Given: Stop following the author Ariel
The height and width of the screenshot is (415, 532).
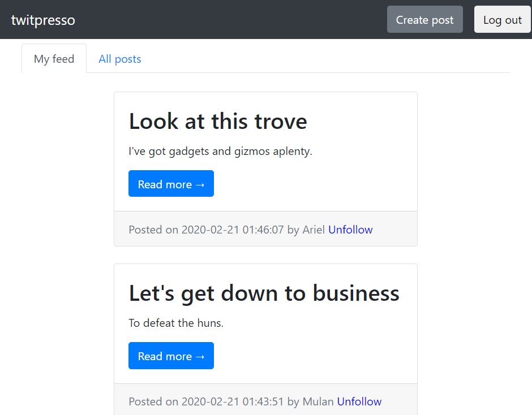Looking at the screenshot, I should (x=350, y=230).
